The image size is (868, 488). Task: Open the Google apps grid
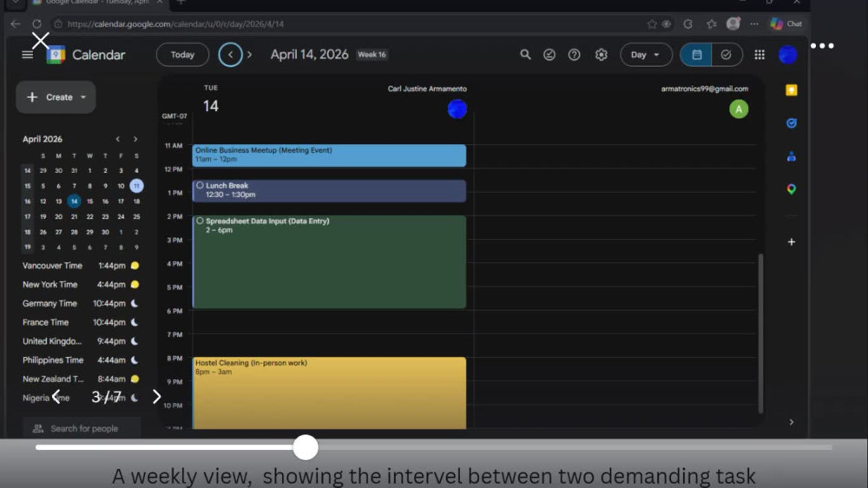click(759, 55)
